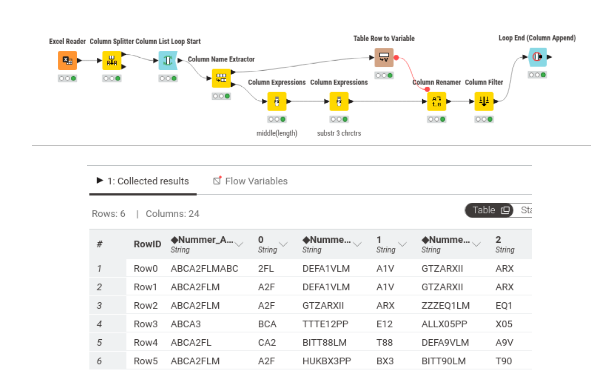Viewport: 591px width, 388px height.
Task: Switch to the Flow Variables tab
Action: click(250, 181)
